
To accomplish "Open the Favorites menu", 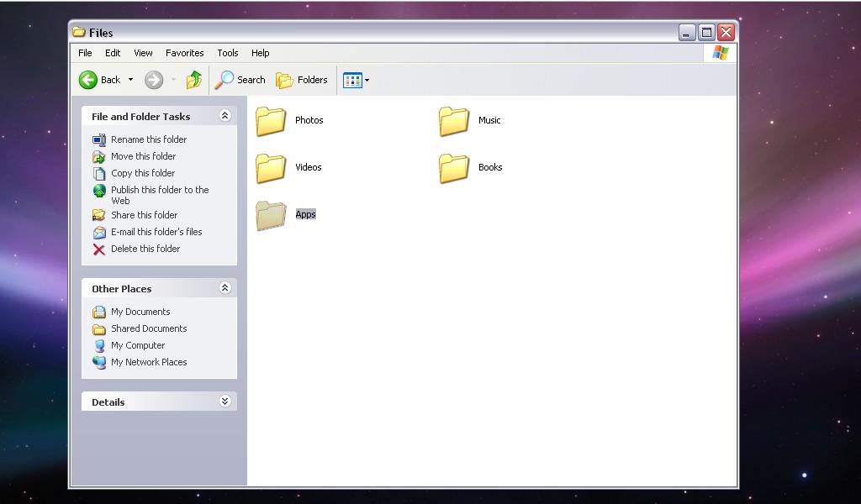I will [184, 53].
